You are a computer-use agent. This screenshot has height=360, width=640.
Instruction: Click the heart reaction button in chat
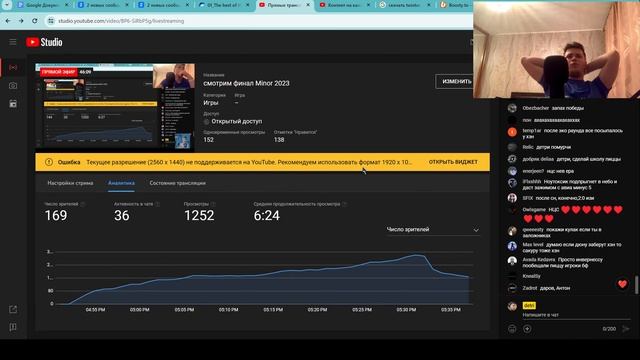click(x=622, y=284)
